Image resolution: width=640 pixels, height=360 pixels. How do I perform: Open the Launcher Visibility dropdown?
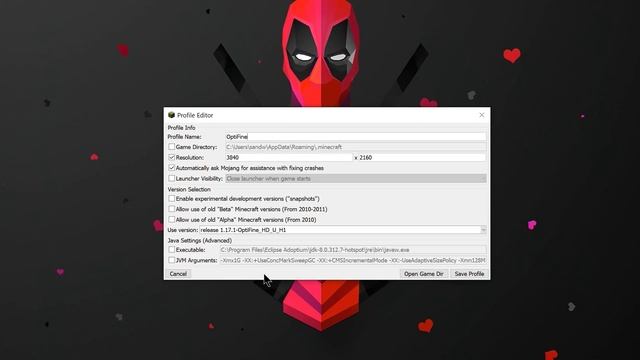[356, 179]
